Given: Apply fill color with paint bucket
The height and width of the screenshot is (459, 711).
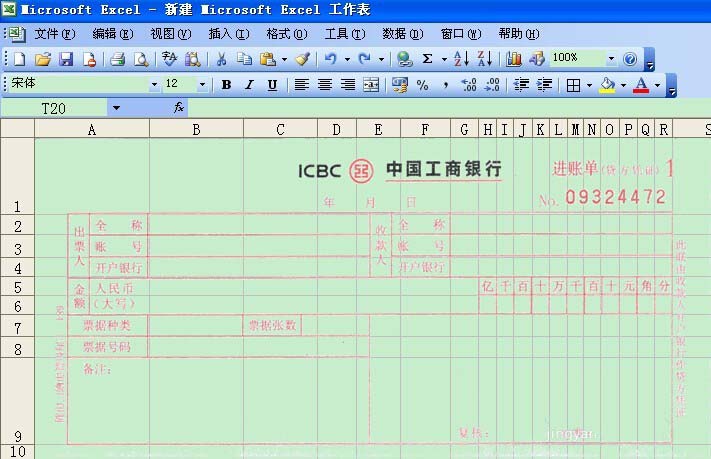Looking at the screenshot, I should point(607,85).
